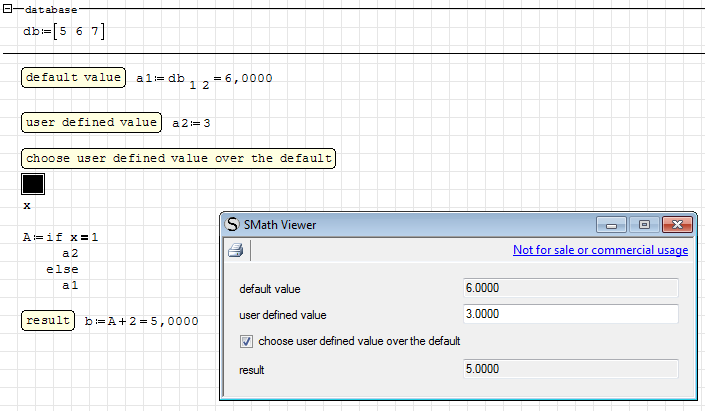
Task: Minimize the SMath Viewer window
Action: click(614, 224)
